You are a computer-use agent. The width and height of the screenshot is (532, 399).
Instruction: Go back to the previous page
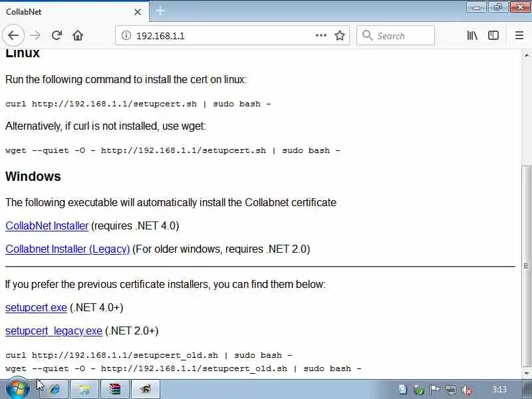pyautogui.click(x=13, y=35)
